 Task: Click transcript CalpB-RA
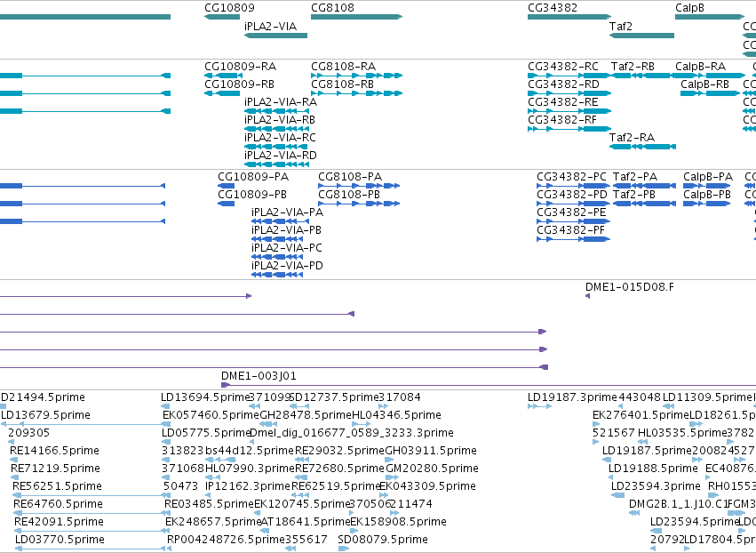pos(710,76)
